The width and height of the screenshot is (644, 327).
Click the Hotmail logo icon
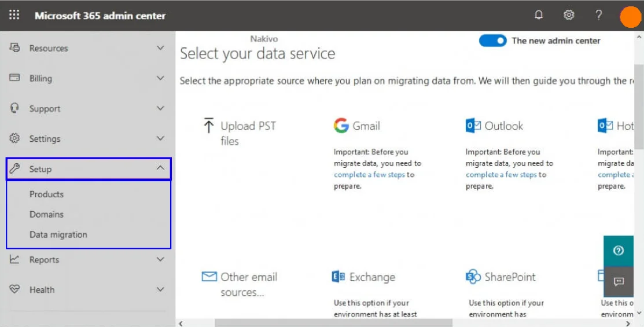[605, 125]
